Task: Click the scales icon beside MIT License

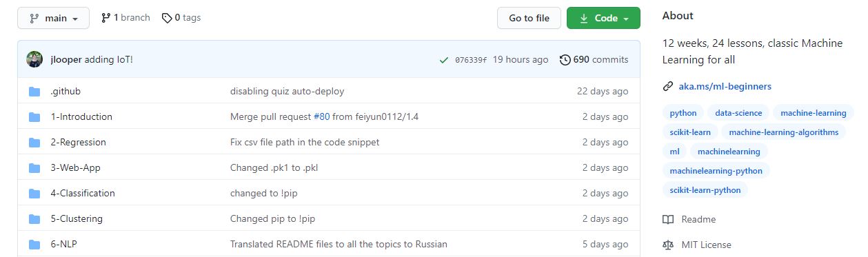Action: pos(667,245)
